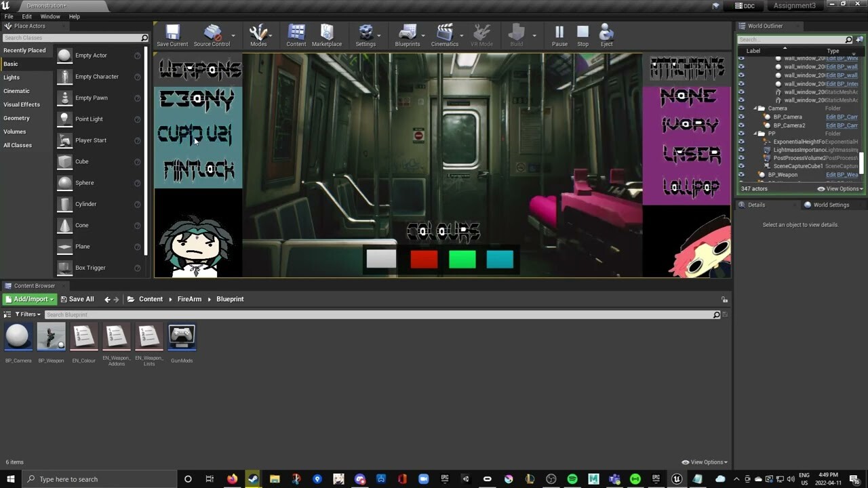
Task: Expand the Add/Import dropdown
Action: (x=30, y=299)
